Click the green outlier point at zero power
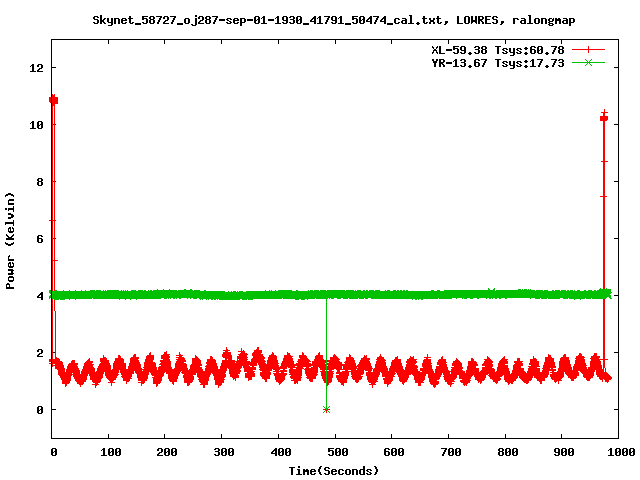 pos(326,409)
